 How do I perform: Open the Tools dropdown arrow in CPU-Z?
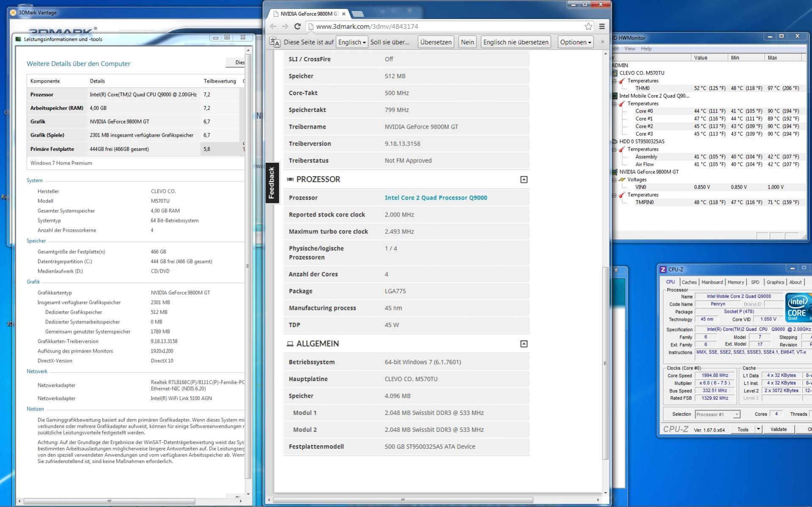click(758, 429)
